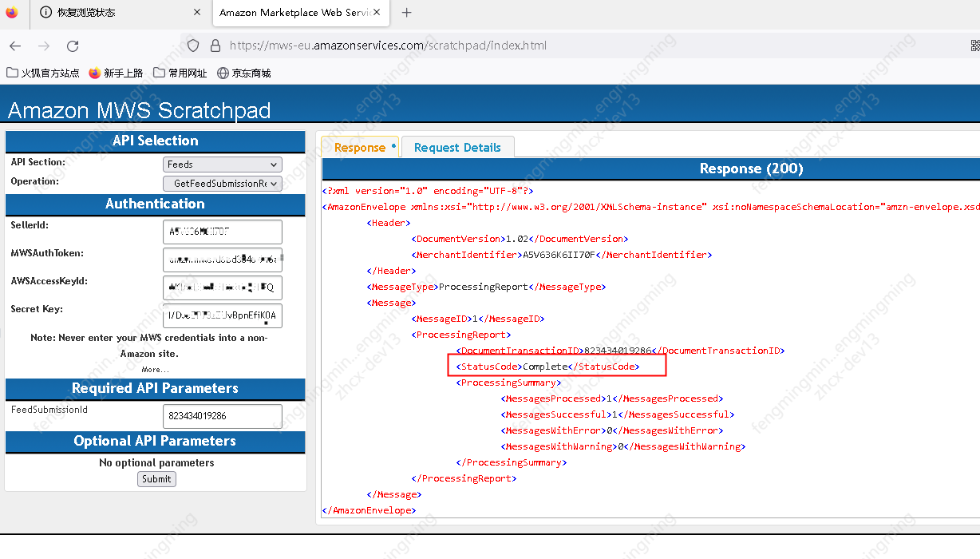Click the StatusCode Complete line in the response

click(548, 367)
